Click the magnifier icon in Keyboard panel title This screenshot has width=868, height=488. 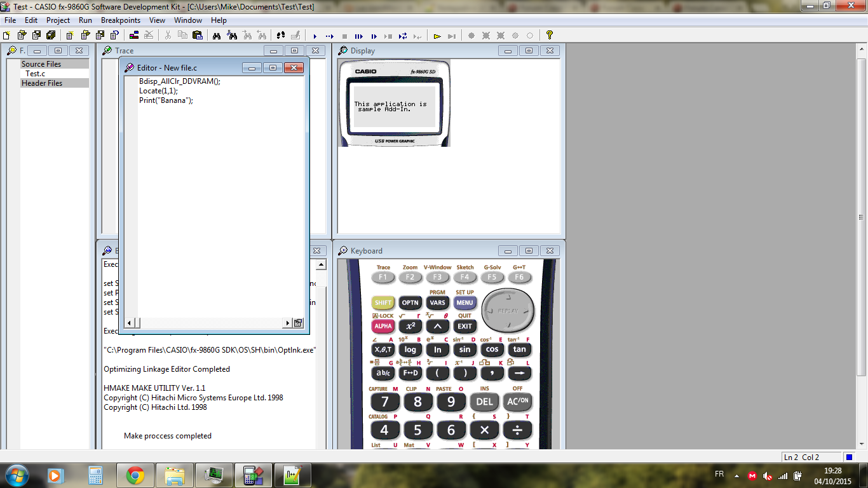pos(343,251)
